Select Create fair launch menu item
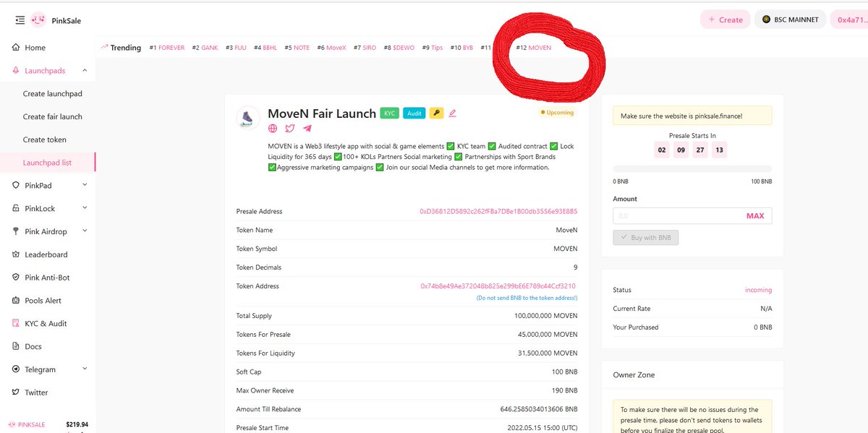Viewport: 868px width, 433px height. [53, 116]
